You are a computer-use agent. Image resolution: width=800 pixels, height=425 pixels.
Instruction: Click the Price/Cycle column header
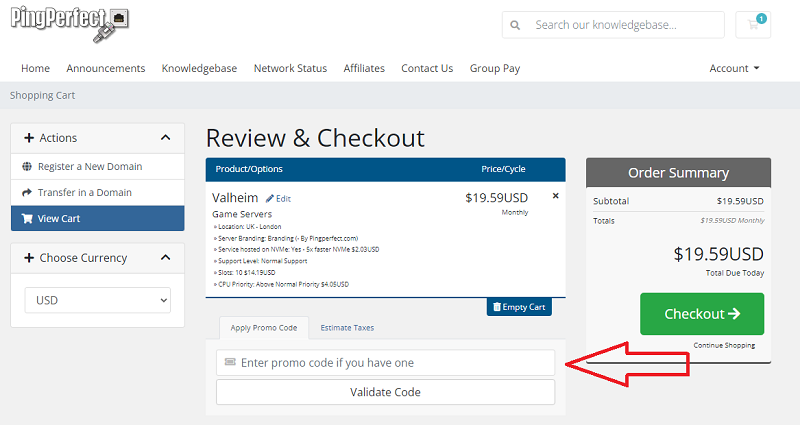coord(503,169)
